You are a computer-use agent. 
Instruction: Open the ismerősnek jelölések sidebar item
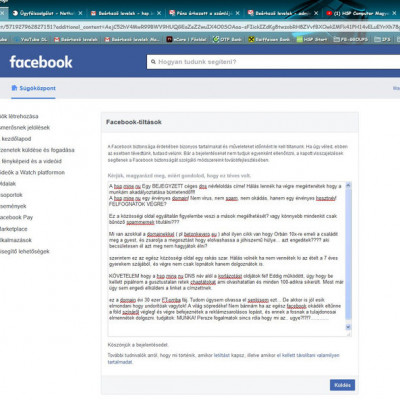pos(25,128)
